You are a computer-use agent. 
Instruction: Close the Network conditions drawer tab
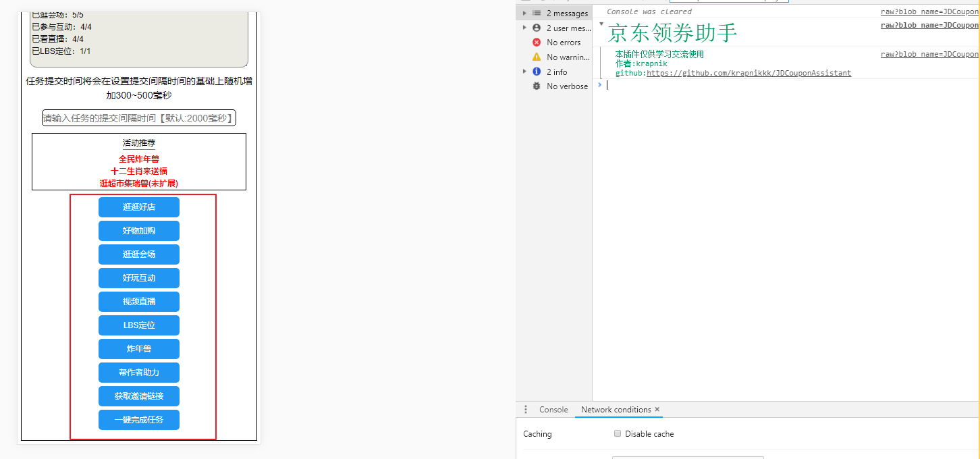click(x=657, y=410)
